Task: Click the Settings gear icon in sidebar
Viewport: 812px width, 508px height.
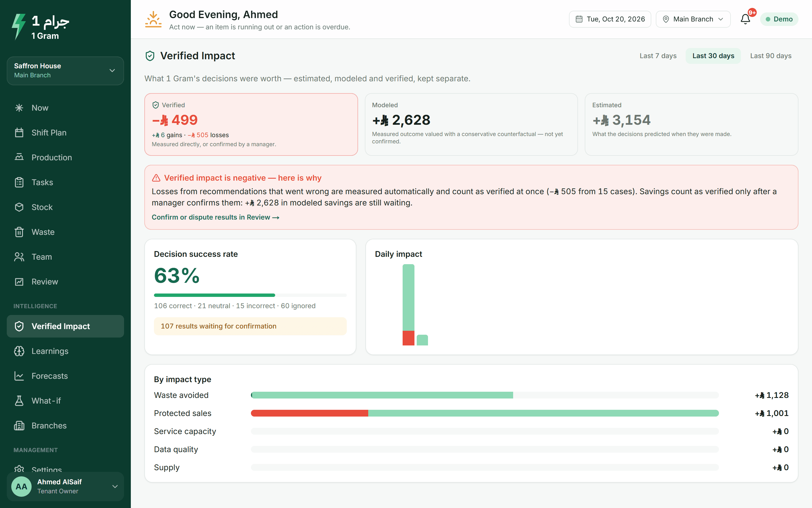Action: pyautogui.click(x=19, y=469)
